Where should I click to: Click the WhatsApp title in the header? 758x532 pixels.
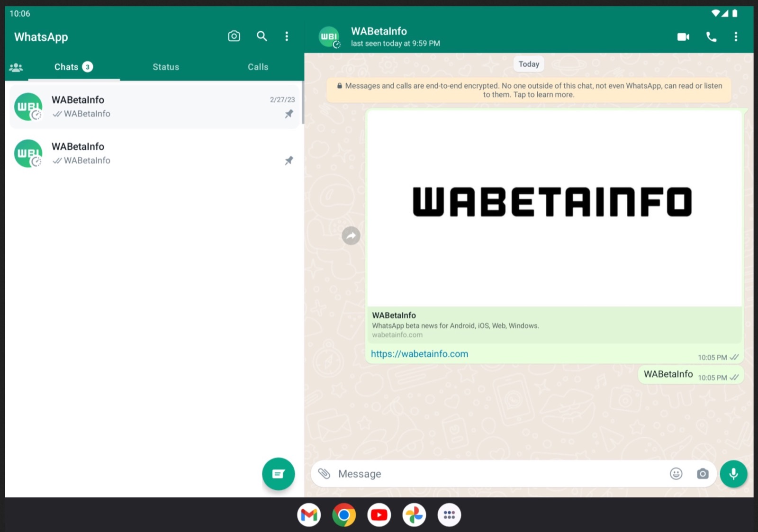pos(41,37)
